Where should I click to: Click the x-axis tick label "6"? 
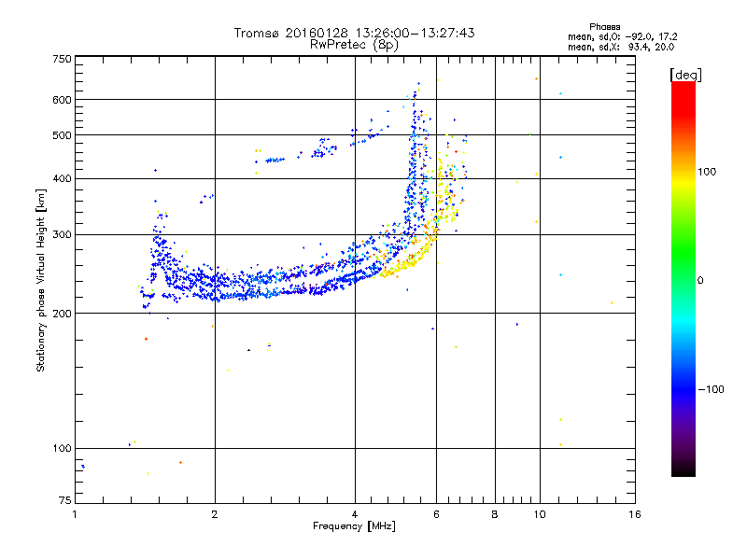436,514
